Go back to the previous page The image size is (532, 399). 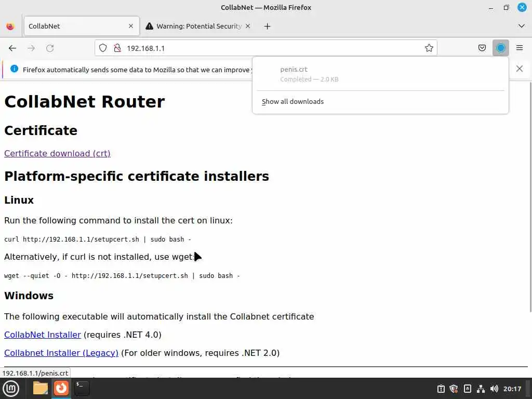point(12,48)
